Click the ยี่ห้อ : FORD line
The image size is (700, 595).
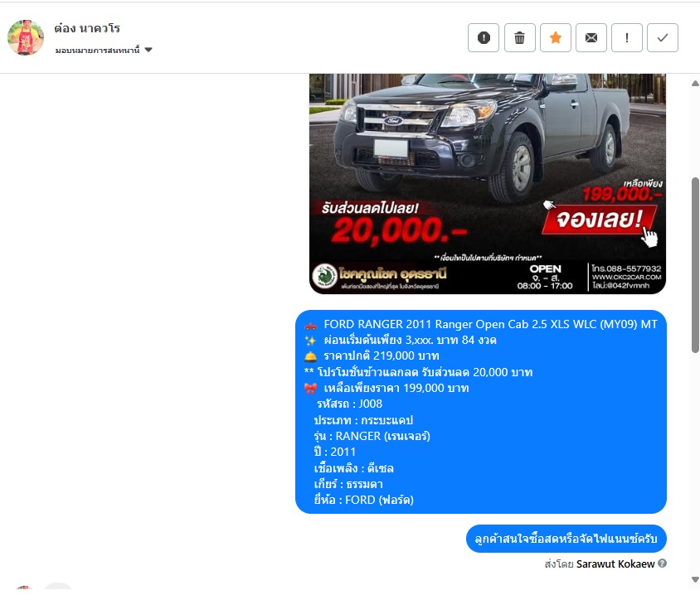click(x=364, y=500)
